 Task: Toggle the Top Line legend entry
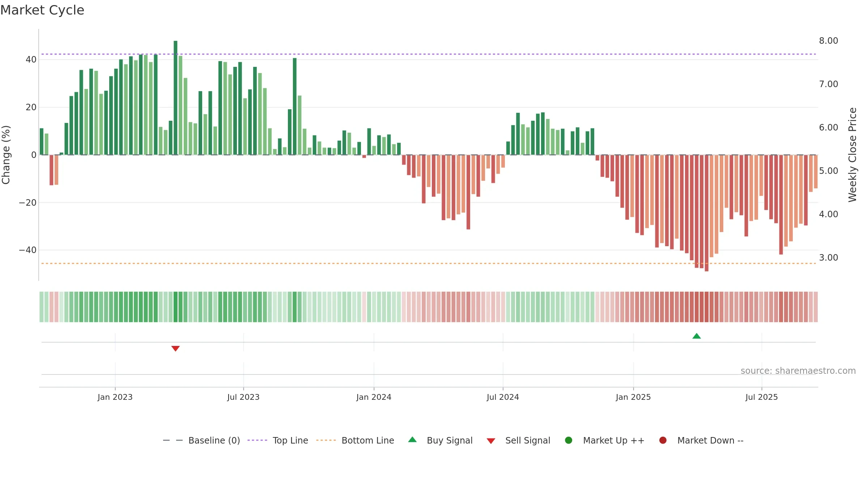click(x=278, y=440)
